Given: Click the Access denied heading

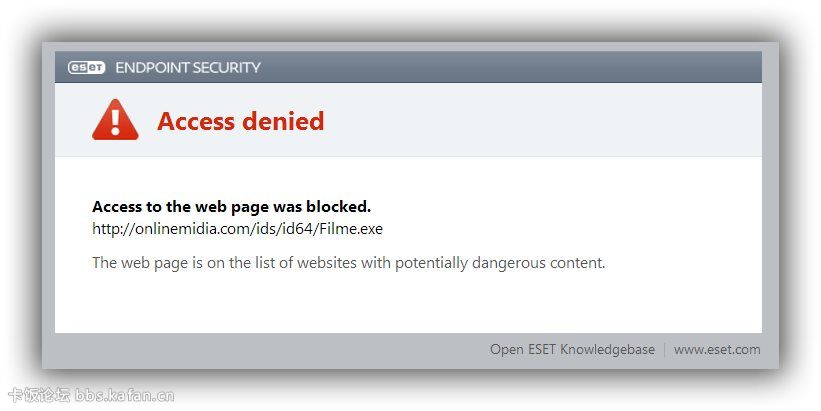Looking at the screenshot, I should (x=241, y=121).
